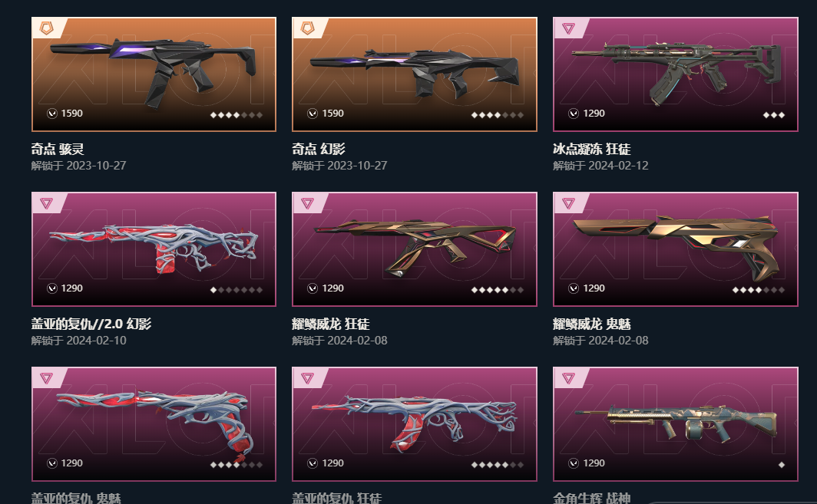Image resolution: width=817 pixels, height=504 pixels.
Task: Click the 耀鳞威龙 狂徒 title text
Action: (x=331, y=324)
